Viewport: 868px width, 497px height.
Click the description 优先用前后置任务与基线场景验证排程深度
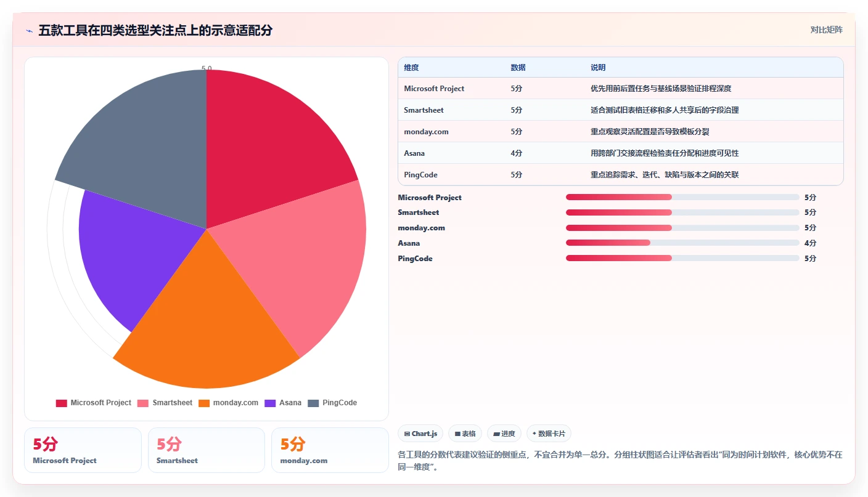(x=661, y=89)
